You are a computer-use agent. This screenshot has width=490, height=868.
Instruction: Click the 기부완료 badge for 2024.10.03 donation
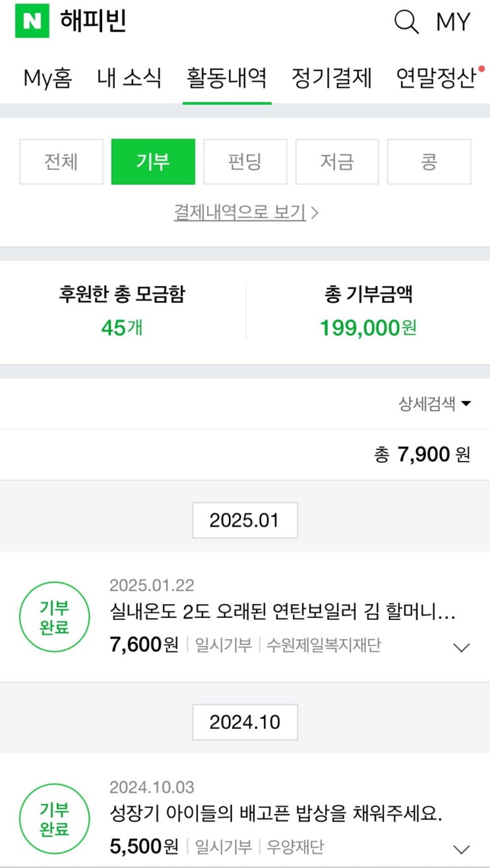point(54,819)
